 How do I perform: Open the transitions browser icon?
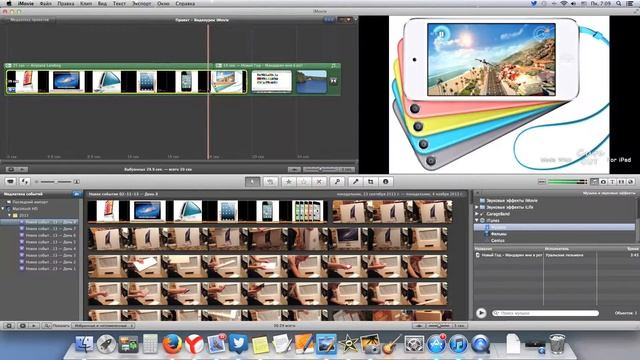[x=621, y=182]
